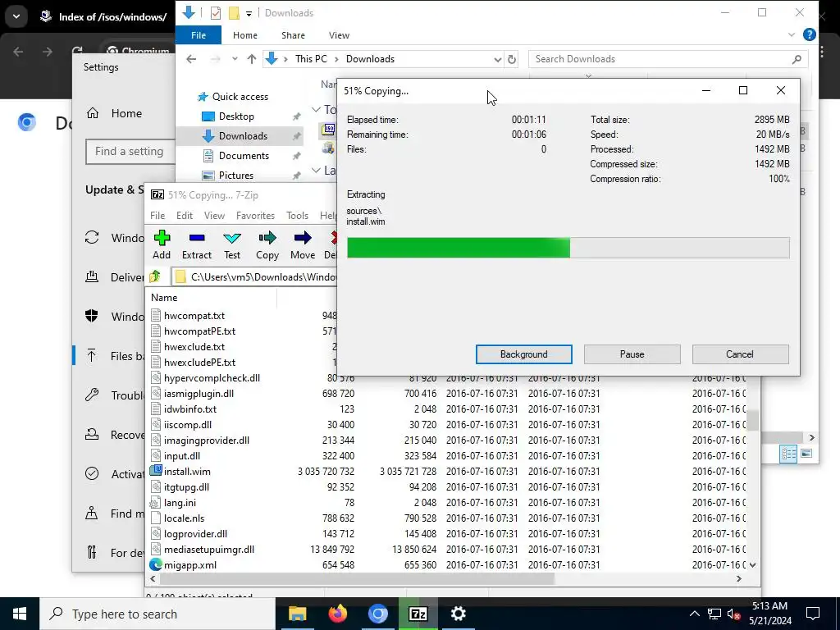
Task: Switch Explorer to details view icon
Action: (x=788, y=454)
